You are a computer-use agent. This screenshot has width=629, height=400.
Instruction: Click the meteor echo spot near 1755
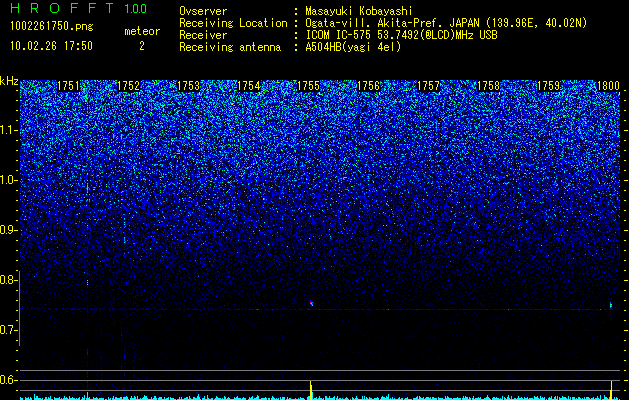coord(311,304)
